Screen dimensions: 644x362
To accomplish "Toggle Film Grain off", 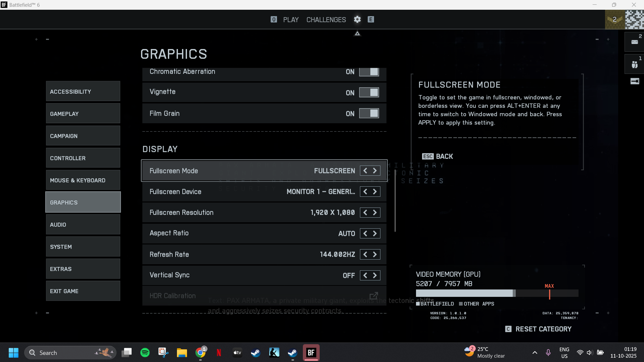I will click(369, 114).
